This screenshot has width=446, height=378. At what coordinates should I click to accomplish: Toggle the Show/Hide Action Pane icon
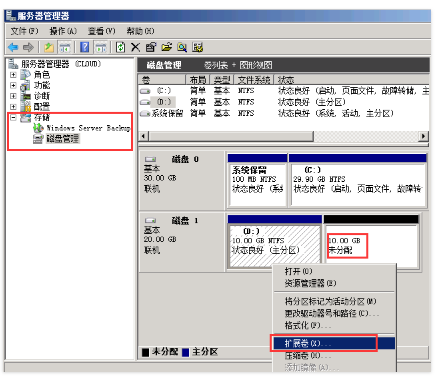[101, 48]
